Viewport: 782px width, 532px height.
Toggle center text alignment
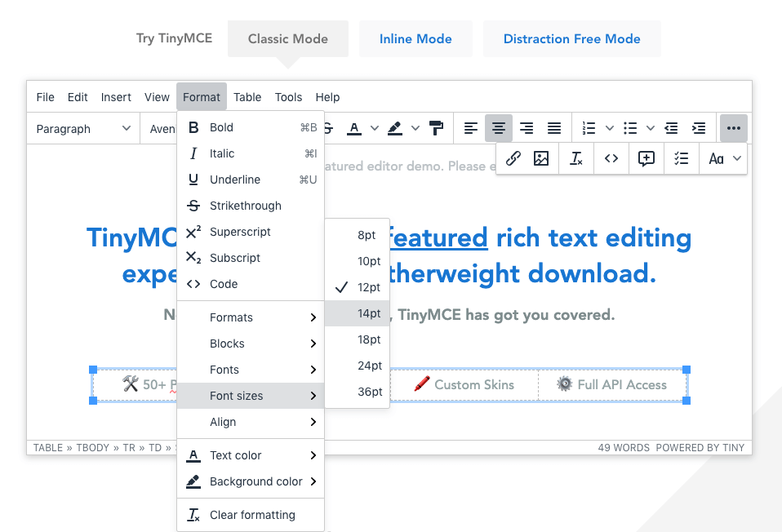click(x=499, y=128)
